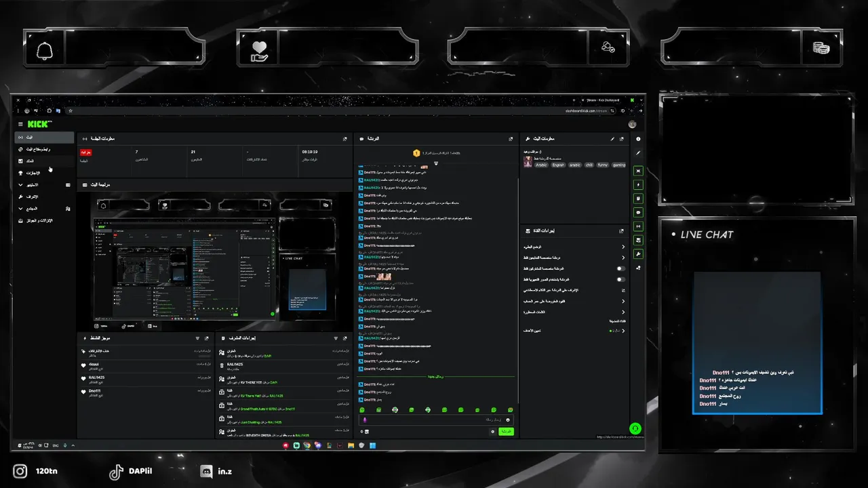Screen dimensions: 868x488
Task: Toggle subscribers-only chat switch
Action: [x=620, y=268]
